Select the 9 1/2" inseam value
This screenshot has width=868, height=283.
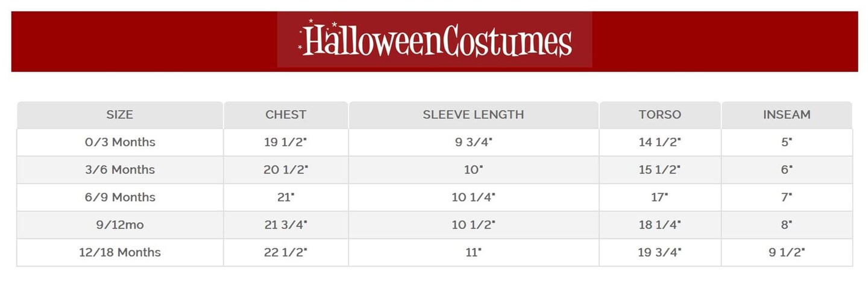[x=787, y=252]
